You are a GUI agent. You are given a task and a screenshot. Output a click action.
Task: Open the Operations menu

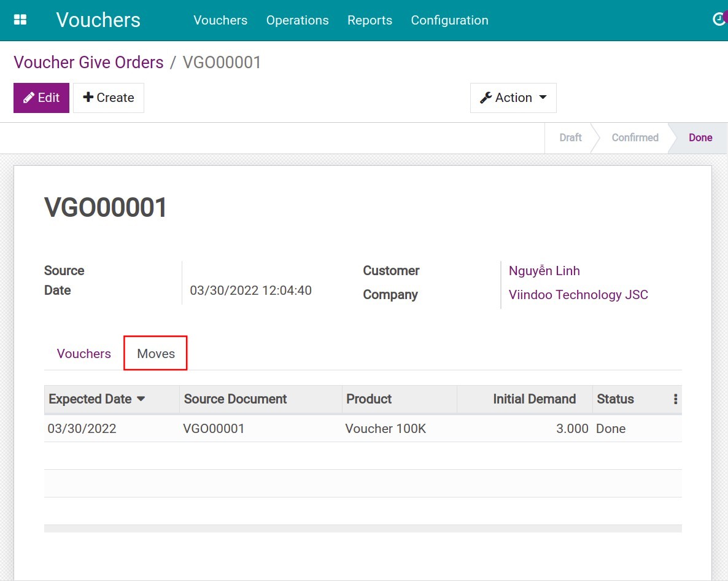[x=297, y=20]
